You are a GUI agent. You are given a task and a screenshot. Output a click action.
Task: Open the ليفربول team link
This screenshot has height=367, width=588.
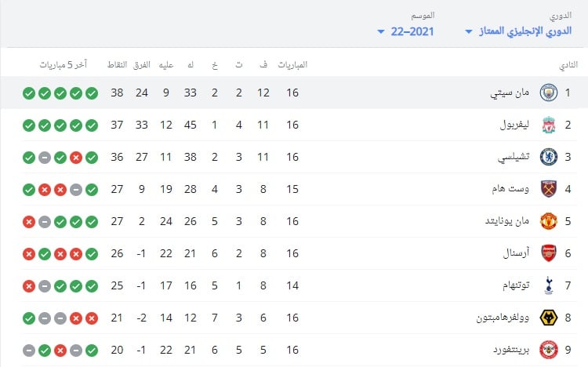[514, 125]
